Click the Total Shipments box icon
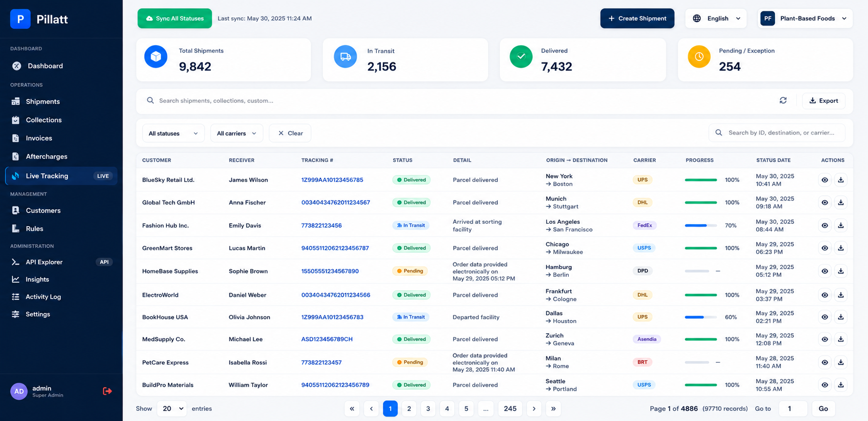 [x=156, y=56]
